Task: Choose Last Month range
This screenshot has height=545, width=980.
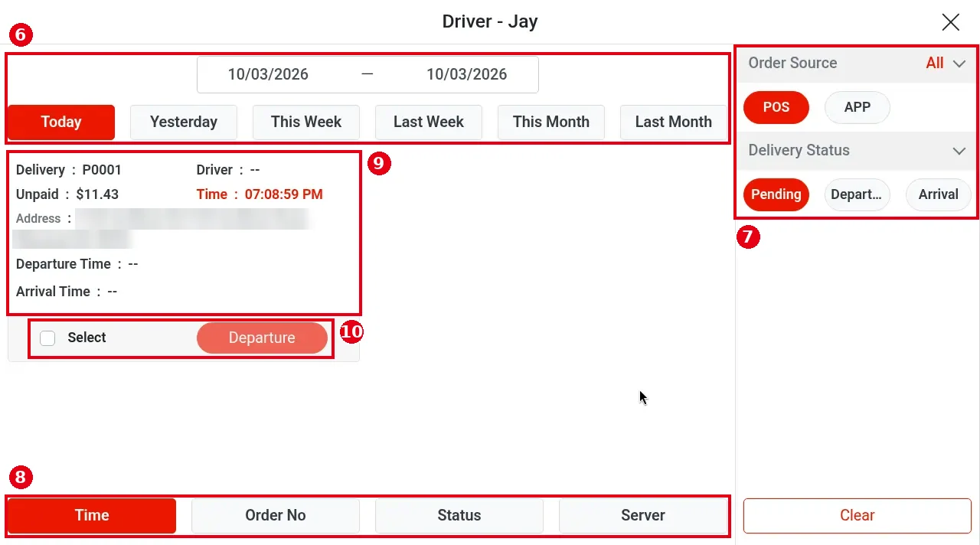Action: [674, 122]
